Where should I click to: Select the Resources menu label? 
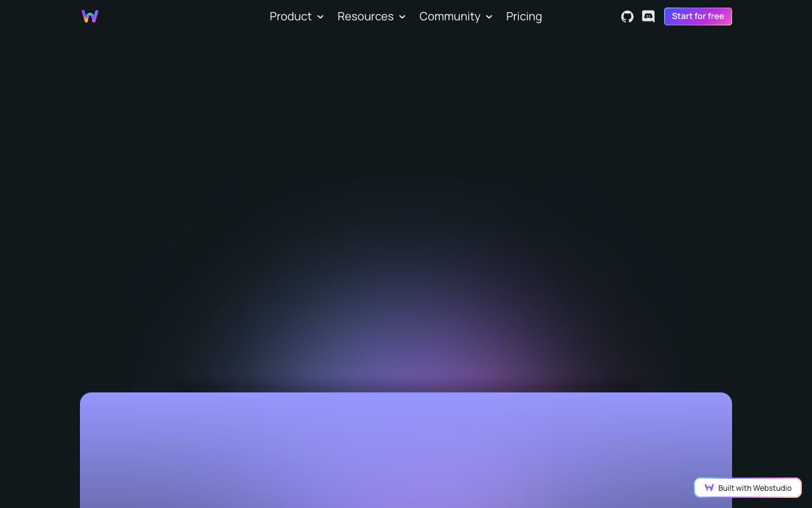pos(365,17)
